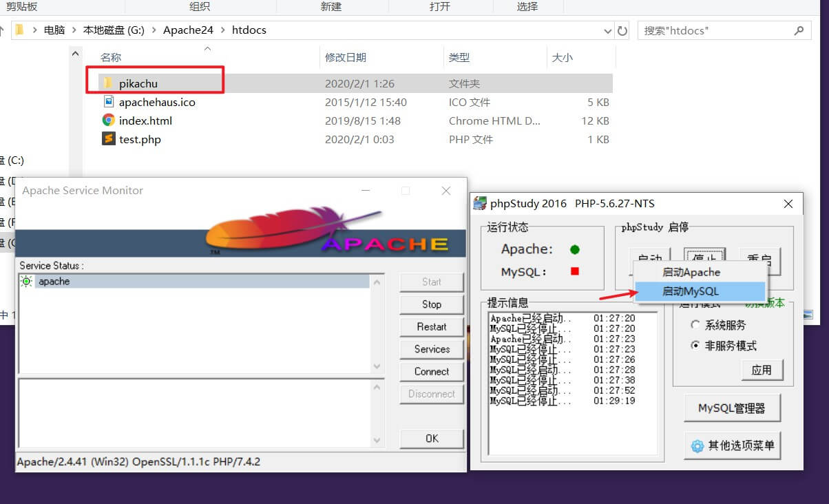This screenshot has height=504, width=829.
Task: Click the Chrome HTML D... type cell
Action: pyautogui.click(x=494, y=120)
